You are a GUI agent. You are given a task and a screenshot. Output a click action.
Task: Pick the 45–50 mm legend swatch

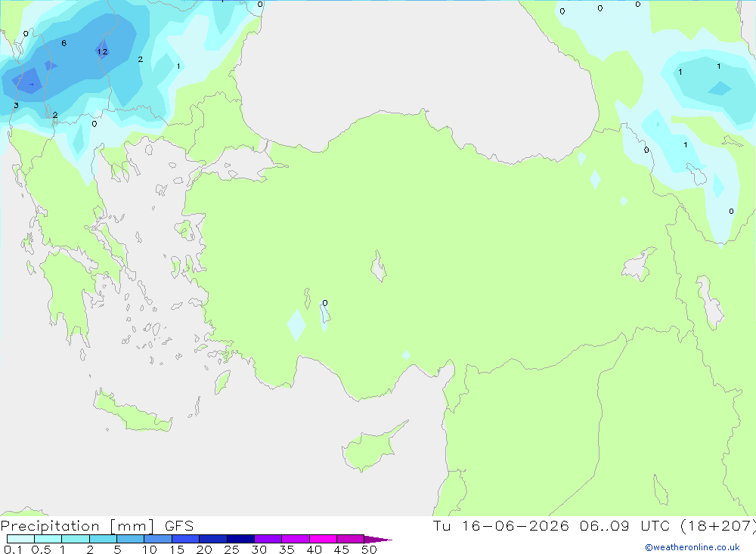pyautogui.click(x=351, y=539)
